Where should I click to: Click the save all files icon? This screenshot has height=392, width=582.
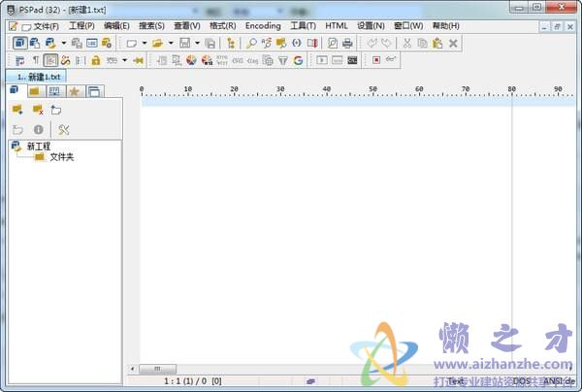tap(210, 44)
